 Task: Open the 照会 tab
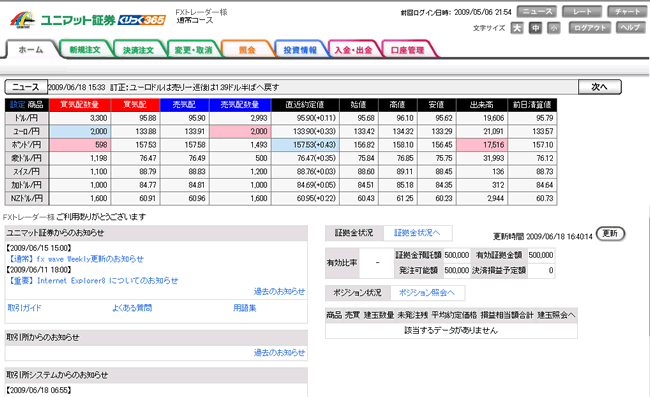(247, 50)
